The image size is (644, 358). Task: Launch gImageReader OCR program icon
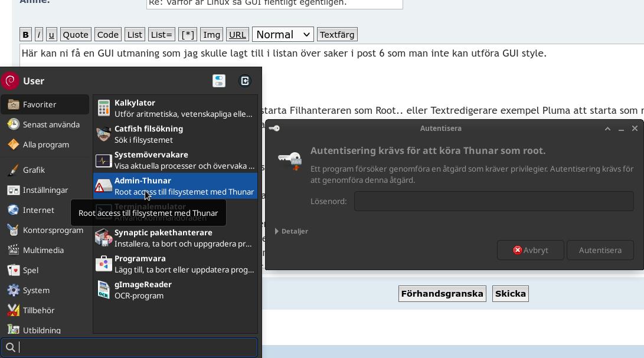(103, 290)
